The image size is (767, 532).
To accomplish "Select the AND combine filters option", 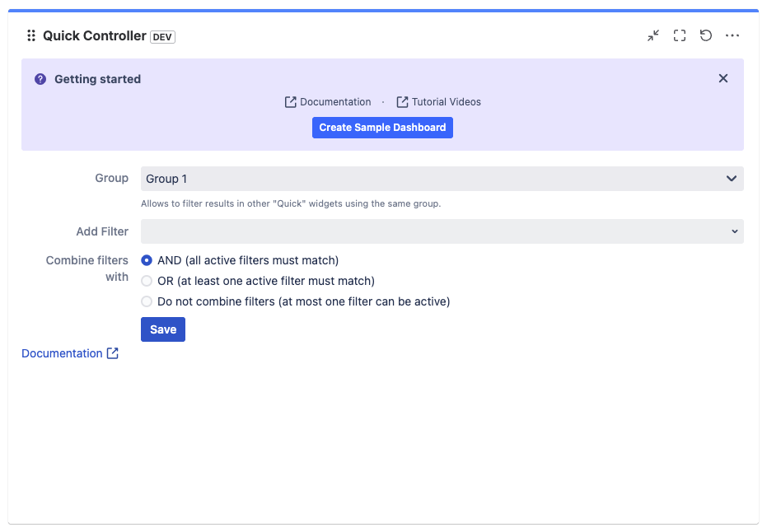I will click(x=146, y=260).
